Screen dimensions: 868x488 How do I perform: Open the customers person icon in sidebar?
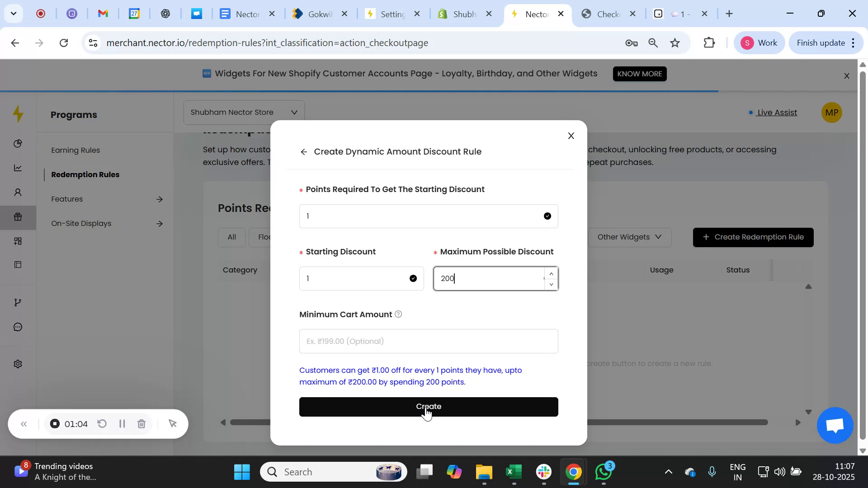point(18,192)
